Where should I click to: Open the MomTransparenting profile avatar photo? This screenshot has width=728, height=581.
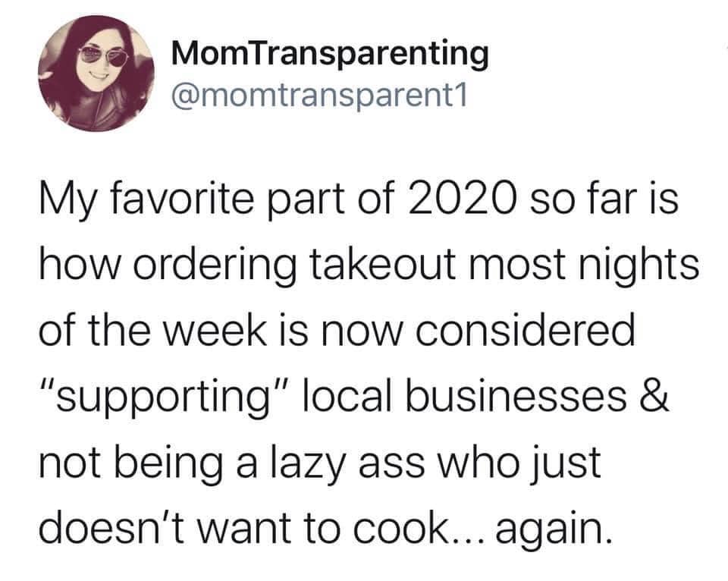pos(96,74)
